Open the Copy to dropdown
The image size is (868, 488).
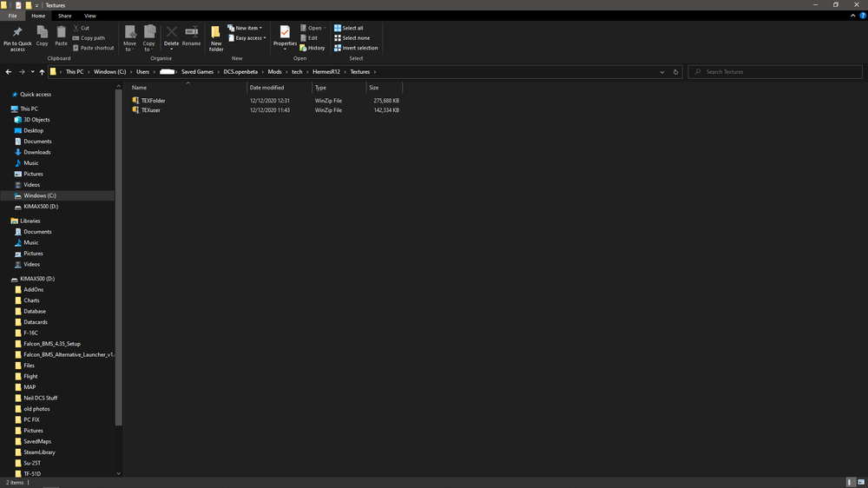[x=149, y=38]
